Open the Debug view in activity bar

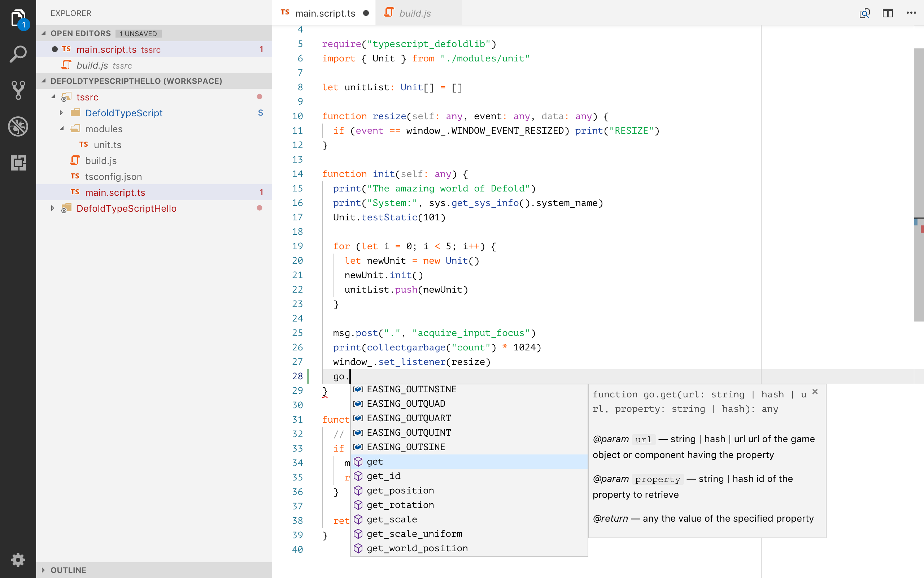[x=18, y=126]
